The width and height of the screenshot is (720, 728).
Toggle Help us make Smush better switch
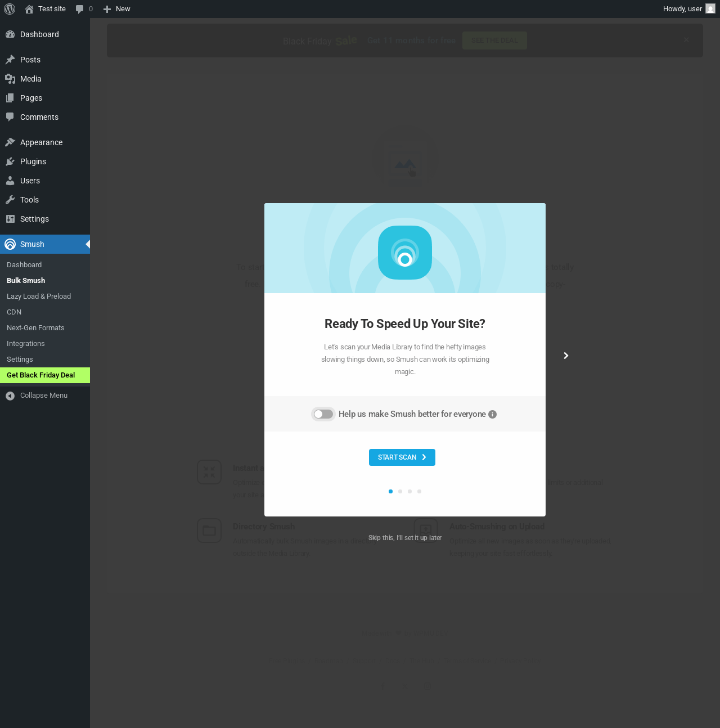323,414
